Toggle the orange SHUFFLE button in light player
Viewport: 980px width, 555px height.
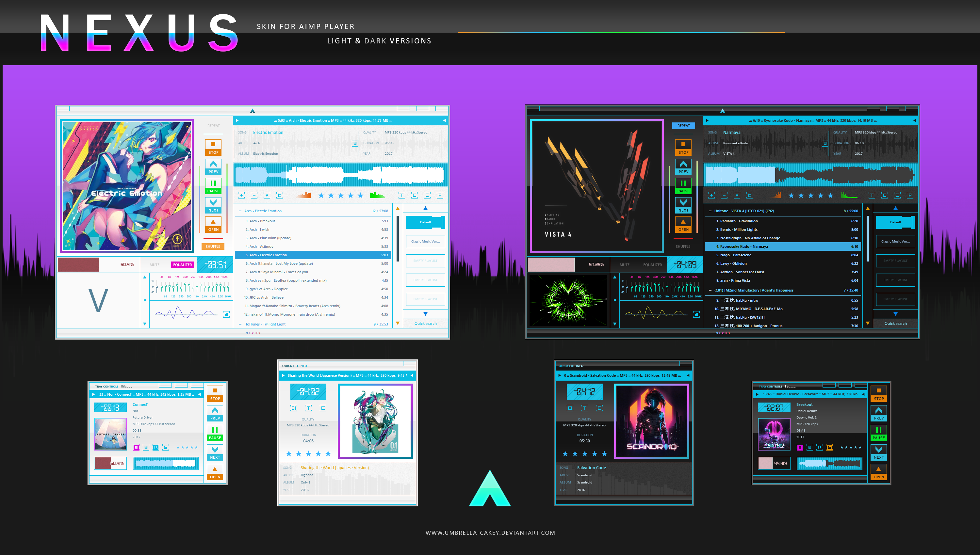(x=213, y=246)
